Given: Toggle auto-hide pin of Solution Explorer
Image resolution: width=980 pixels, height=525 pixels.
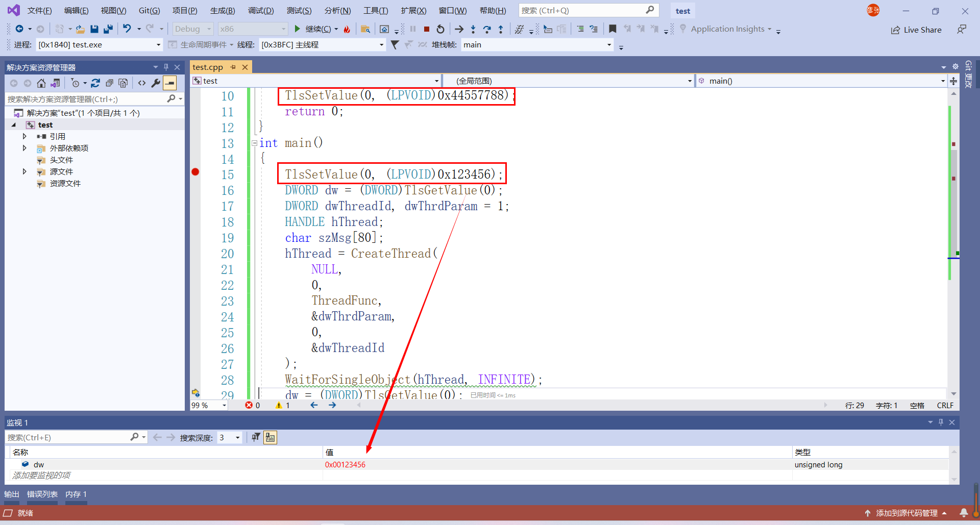Looking at the screenshot, I should (x=166, y=67).
